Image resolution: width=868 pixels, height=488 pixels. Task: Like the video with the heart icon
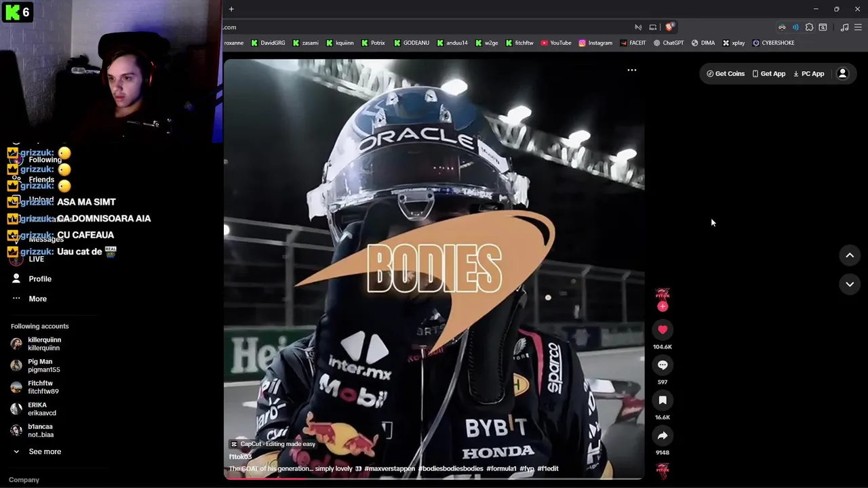pos(663,329)
